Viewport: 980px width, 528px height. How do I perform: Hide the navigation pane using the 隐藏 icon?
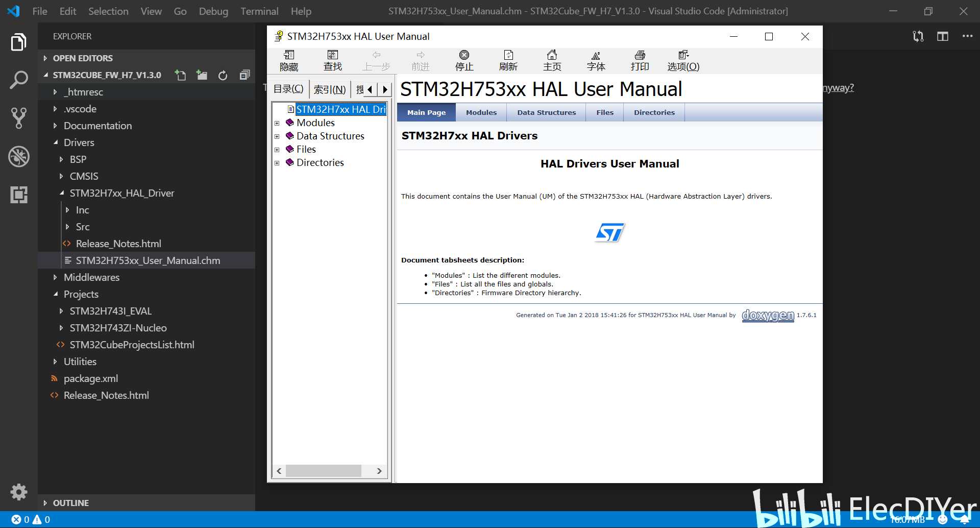[289, 60]
